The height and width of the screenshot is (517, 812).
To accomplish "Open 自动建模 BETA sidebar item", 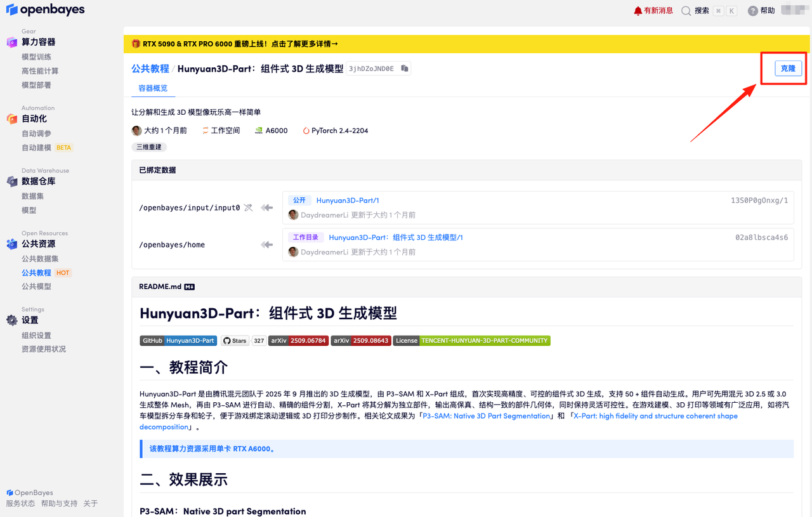I will (x=47, y=148).
